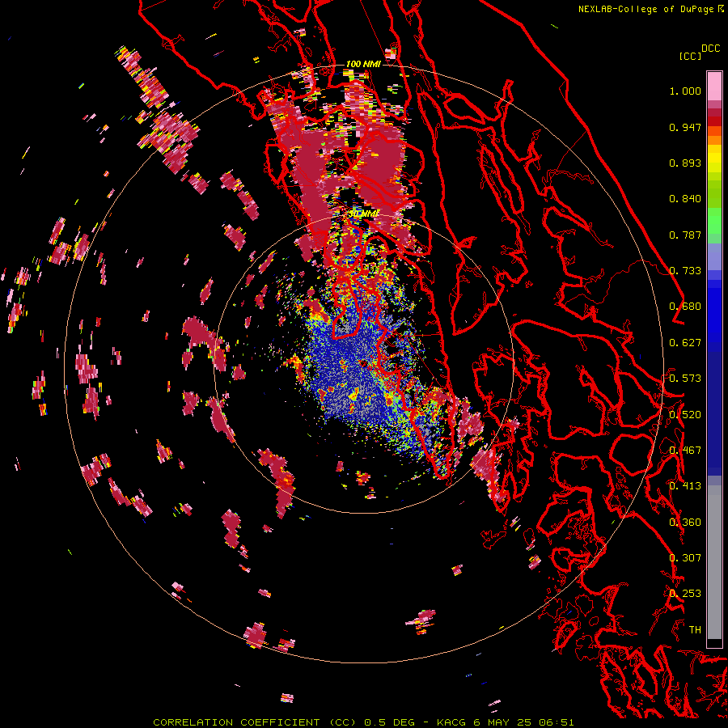Click the 0.253 scale value
728x728 pixels.
pyautogui.click(x=685, y=594)
